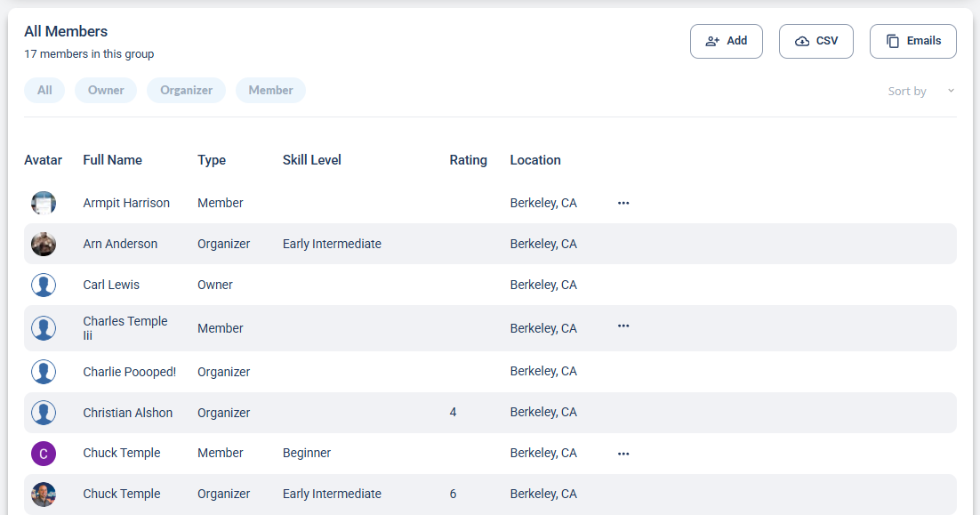Select the name Christian Alshon
This screenshot has height=515, width=980.
tap(127, 413)
